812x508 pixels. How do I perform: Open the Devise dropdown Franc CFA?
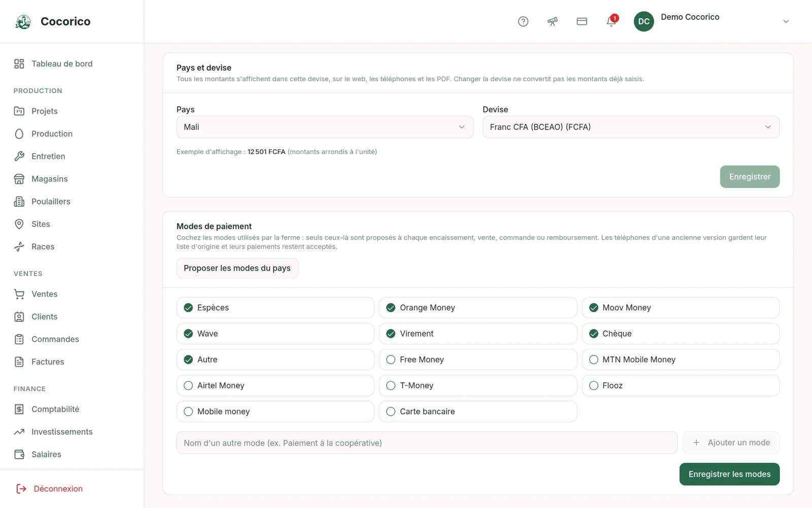(631, 127)
